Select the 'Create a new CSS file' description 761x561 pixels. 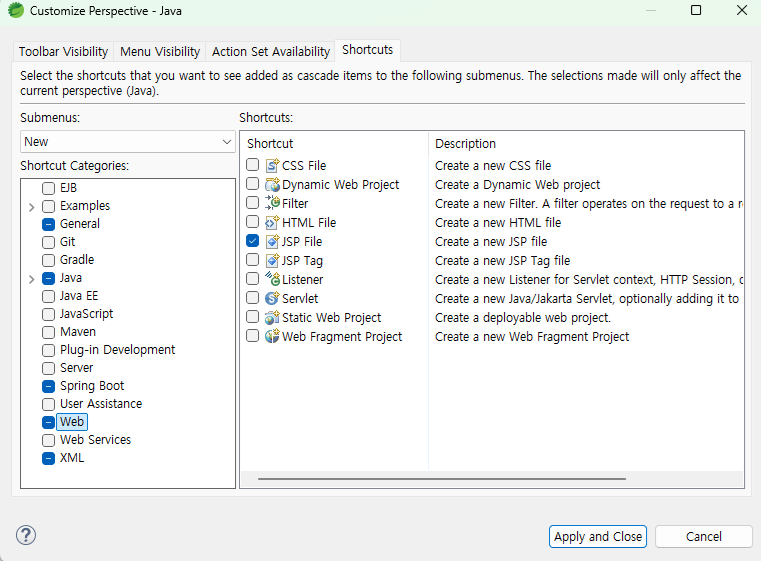coord(493,165)
